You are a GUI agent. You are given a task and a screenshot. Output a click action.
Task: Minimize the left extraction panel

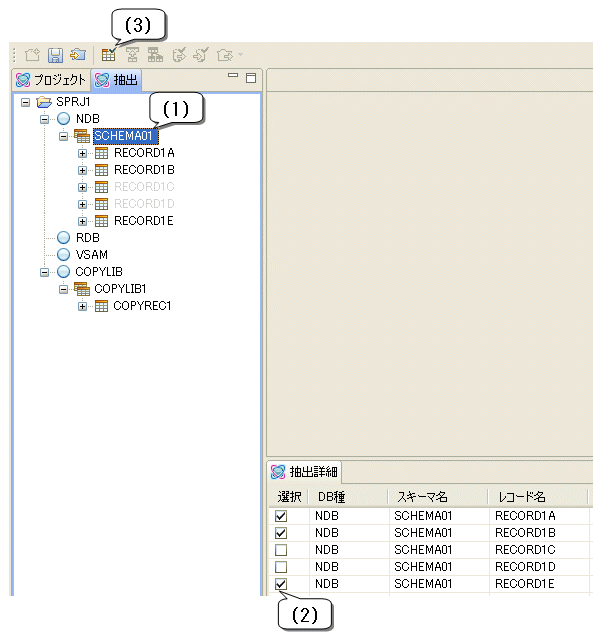(x=233, y=76)
